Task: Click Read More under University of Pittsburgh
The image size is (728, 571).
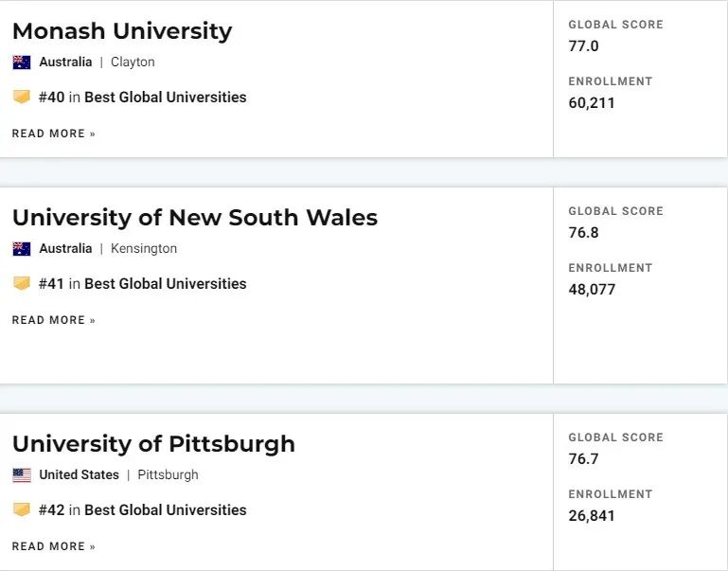Action: [53, 546]
